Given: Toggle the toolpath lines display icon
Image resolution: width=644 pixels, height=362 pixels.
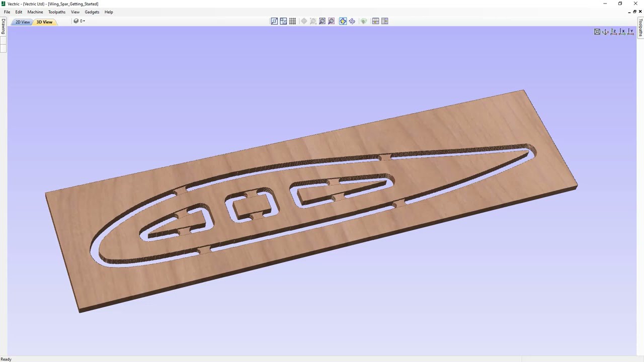Looking at the screenshot, I should point(352,21).
